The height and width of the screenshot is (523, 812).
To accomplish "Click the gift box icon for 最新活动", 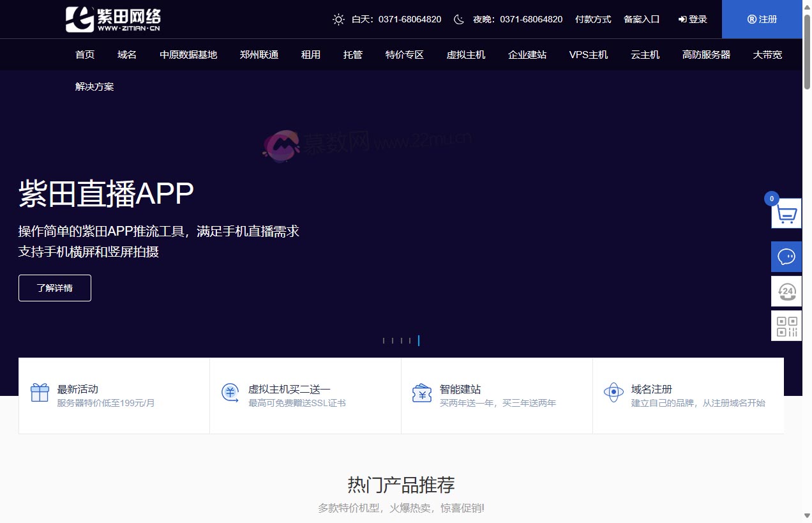I will [x=40, y=393].
